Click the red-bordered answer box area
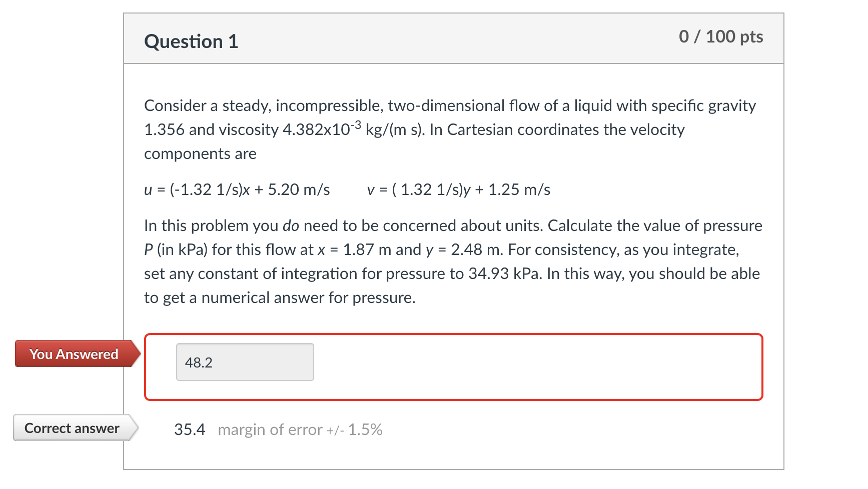Viewport: 868px width, 489px height. pos(453,367)
